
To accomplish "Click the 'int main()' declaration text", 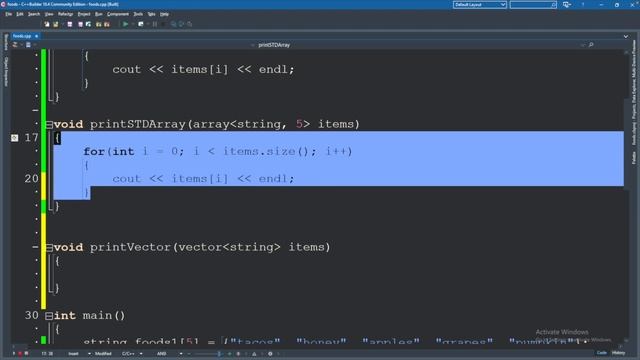I will point(89,316).
